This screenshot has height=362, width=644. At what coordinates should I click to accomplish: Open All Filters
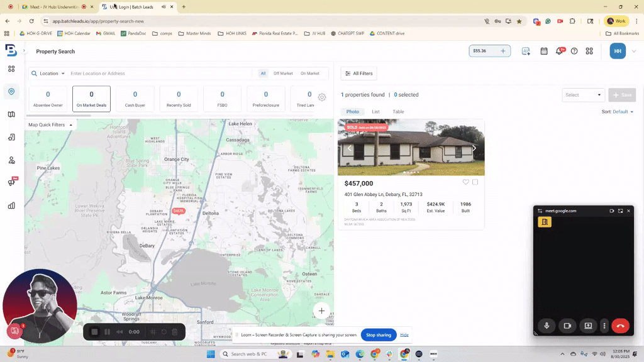358,74
